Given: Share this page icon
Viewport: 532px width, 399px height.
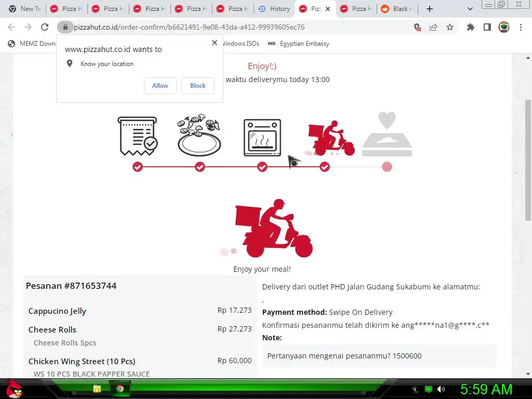Looking at the screenshot, I should pyautogui.click(x=433, y=27).
